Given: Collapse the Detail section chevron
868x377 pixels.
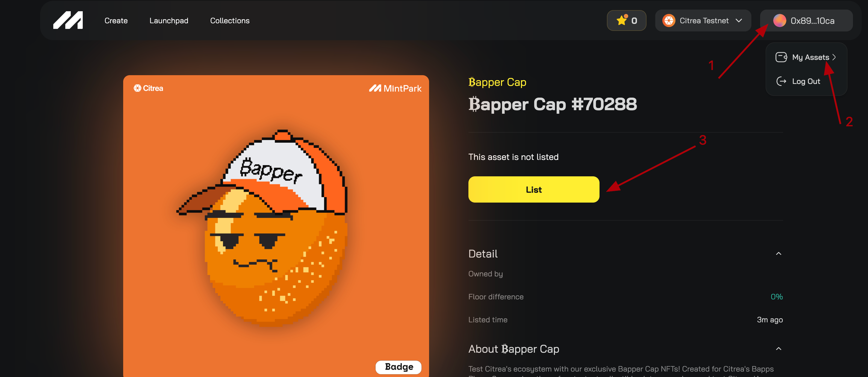Looking at the screenshot, I should click(778, 254).
